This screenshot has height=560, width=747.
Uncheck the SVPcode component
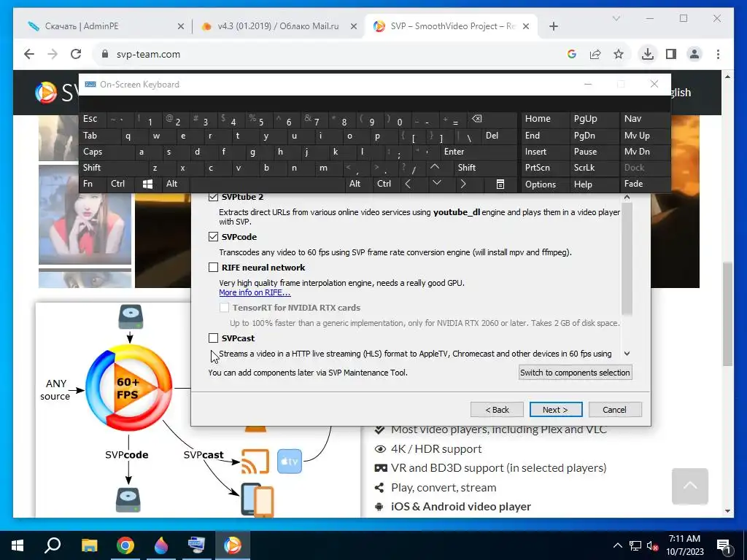(x=214, y=237)
